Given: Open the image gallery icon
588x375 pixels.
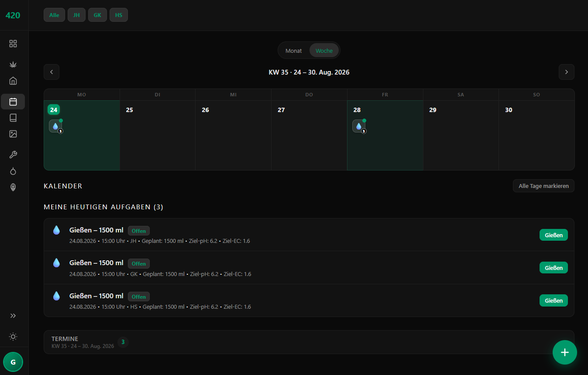Looking at the screenshot, I should pyautogui.click(x=13, y=134).
